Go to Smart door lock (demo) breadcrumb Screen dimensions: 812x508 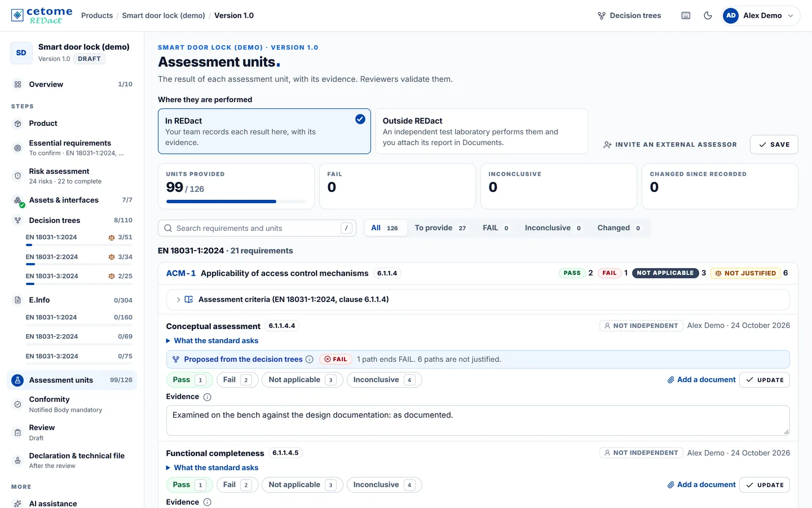click(x=164, y=16)
